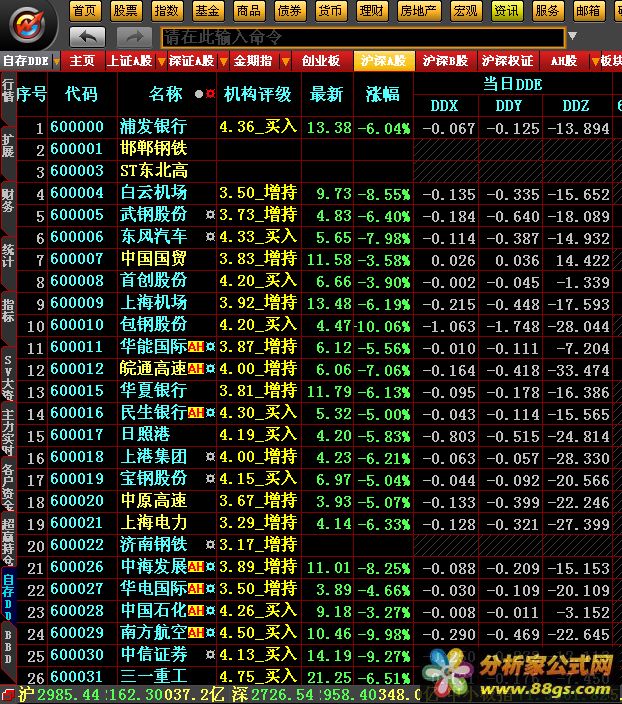Click the back arrow button
622x704 pixels.
88,37
